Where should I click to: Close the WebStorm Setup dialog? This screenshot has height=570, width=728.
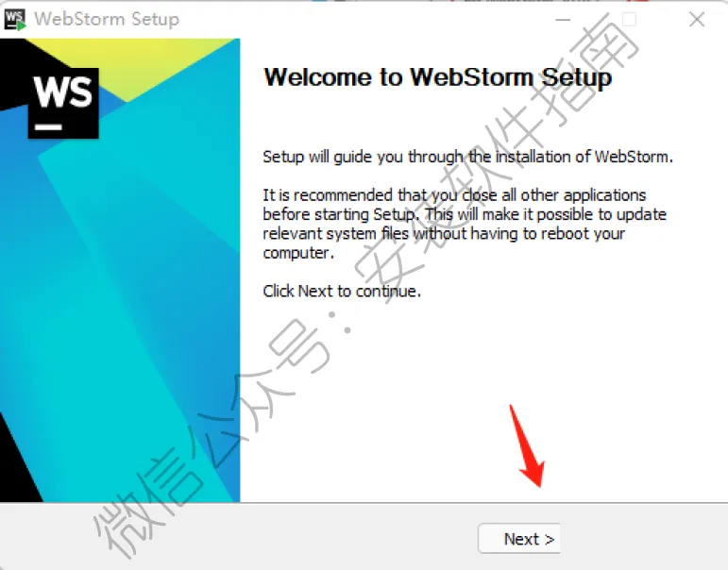point(697,20)
